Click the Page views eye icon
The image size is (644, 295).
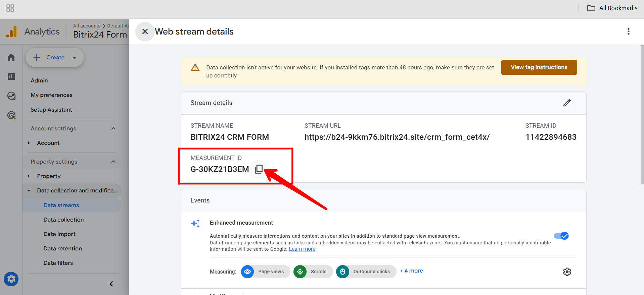[x=247, y=272]
